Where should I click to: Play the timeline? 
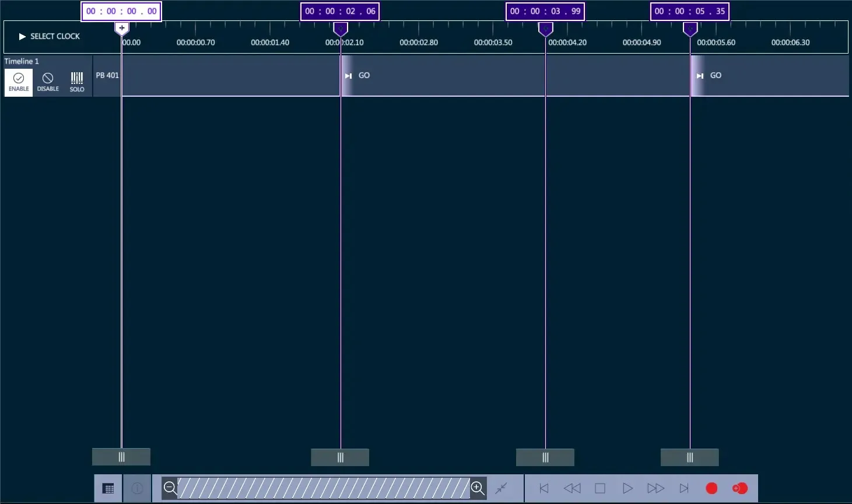(627, 488)
